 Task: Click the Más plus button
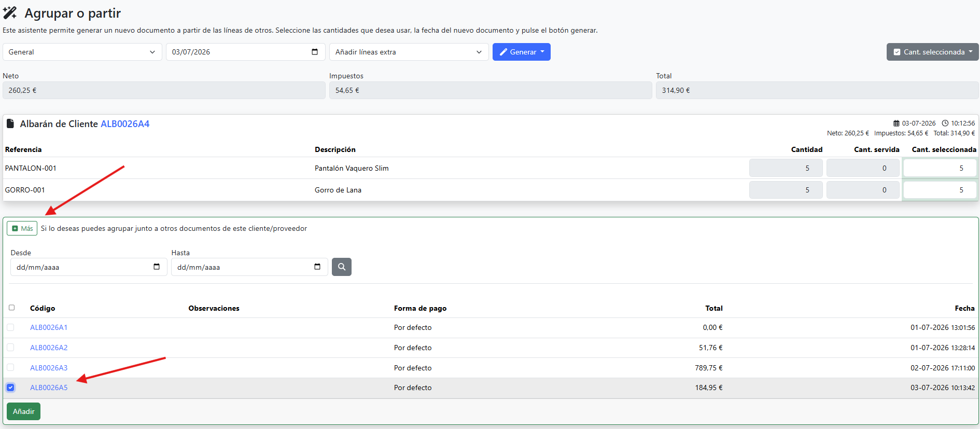[x=22, y=228]
